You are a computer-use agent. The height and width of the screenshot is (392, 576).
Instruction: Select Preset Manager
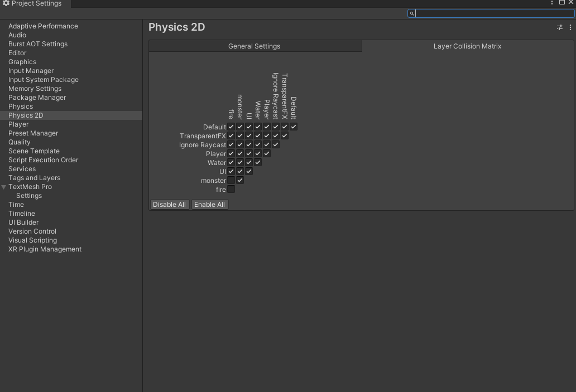pos(33,133)
